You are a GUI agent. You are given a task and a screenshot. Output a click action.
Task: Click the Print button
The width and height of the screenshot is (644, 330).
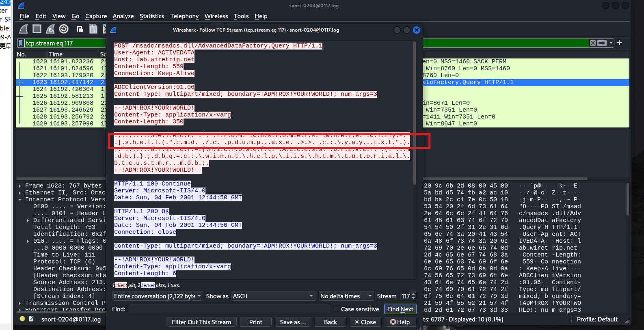(x=255, y=322)
